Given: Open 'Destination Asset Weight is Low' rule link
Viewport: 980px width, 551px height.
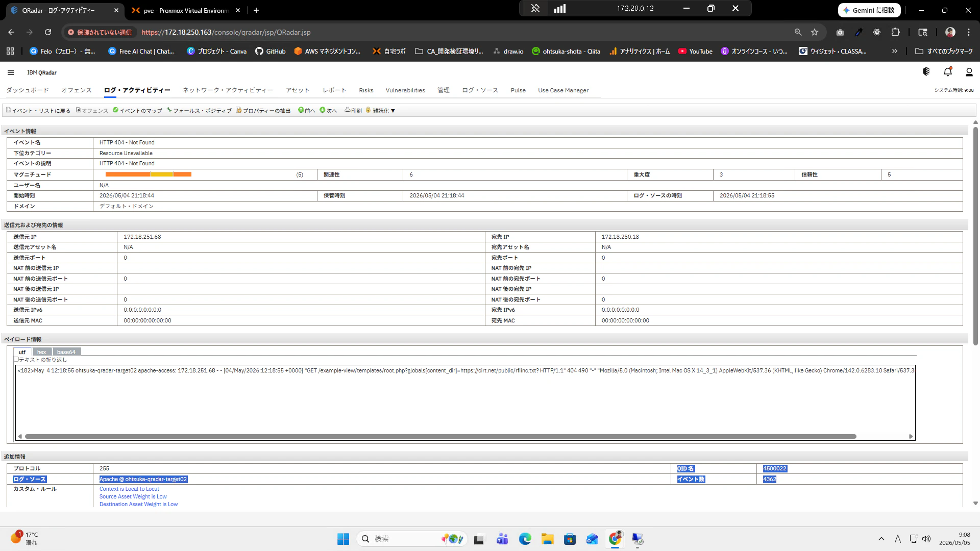Looking at the screenshot, I should click(139, 504).
